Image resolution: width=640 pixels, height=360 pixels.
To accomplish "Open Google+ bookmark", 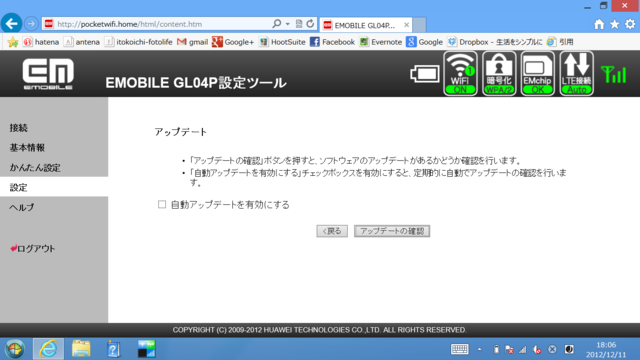I will point(233,42).
